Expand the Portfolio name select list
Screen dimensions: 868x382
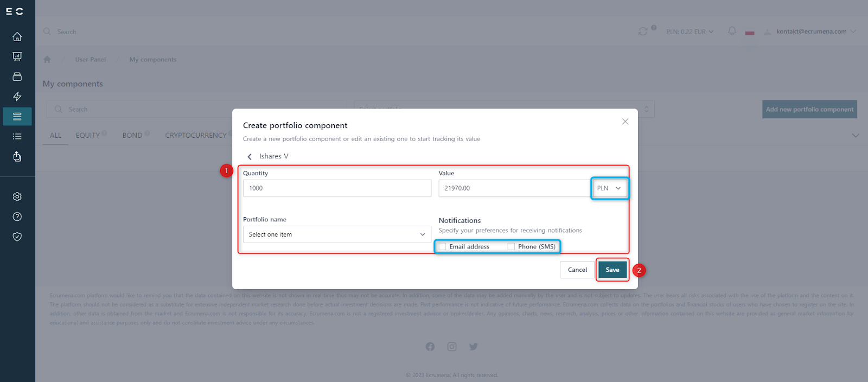(337, 234)
